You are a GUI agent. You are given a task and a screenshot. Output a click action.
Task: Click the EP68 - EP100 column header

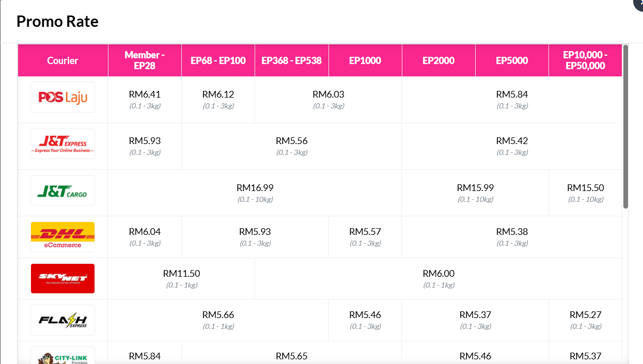click(218, 60)
